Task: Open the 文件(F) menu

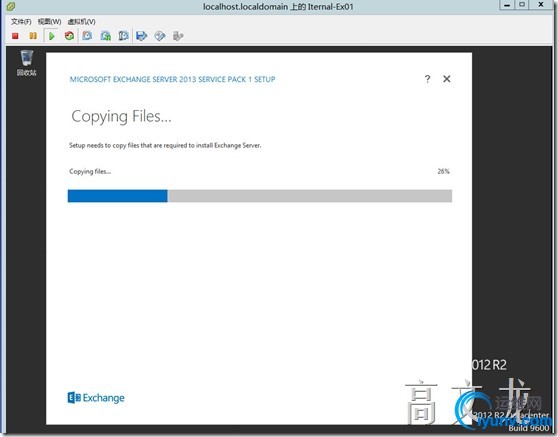Action: [x=21, y=22]
